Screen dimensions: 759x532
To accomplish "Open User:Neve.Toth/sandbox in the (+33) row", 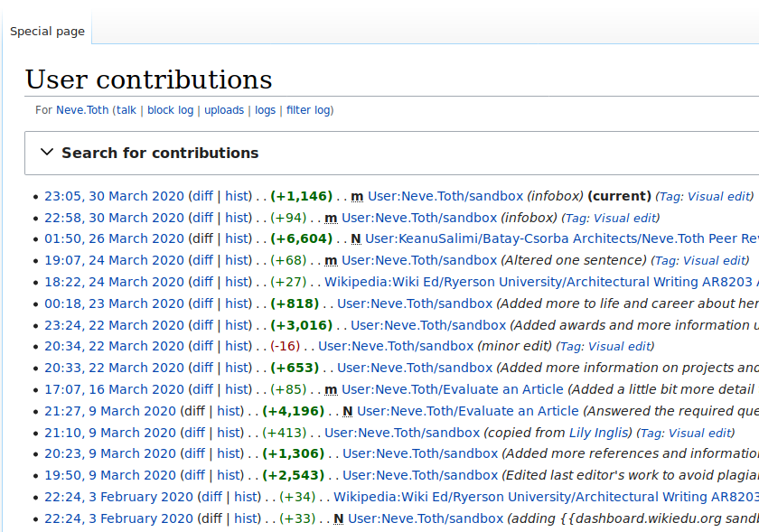I will pyautogui.click(x=426, y=518).
